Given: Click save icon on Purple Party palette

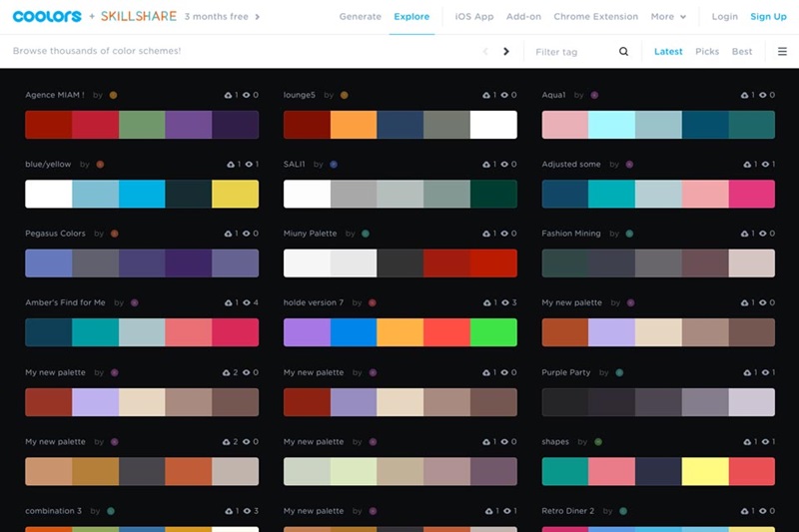Looking at the screenshot, I should tap(746, 373).
